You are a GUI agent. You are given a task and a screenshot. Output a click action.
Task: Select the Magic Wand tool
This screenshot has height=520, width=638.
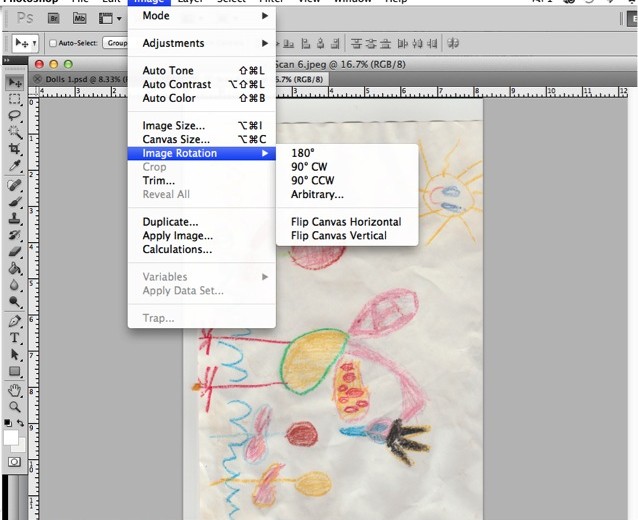pos(15,132)
